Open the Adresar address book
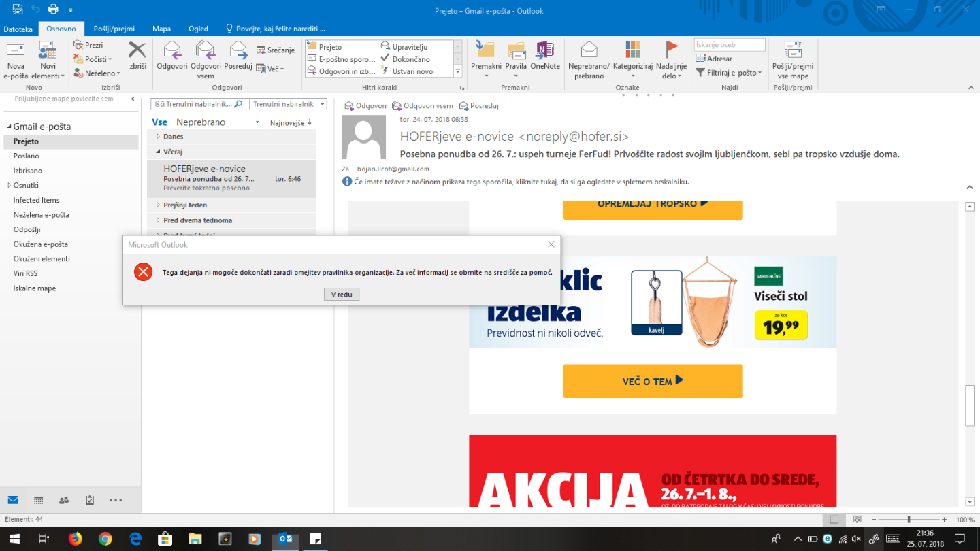Screen dimensions: 980x551 (714, 59)
